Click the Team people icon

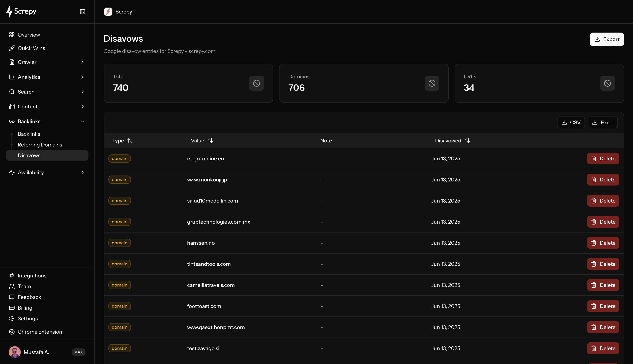[12, 286]
